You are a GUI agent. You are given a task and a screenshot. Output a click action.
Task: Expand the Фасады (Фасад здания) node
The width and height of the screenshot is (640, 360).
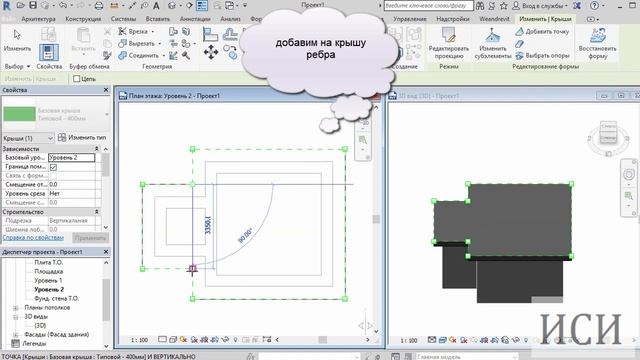point(16,335)
